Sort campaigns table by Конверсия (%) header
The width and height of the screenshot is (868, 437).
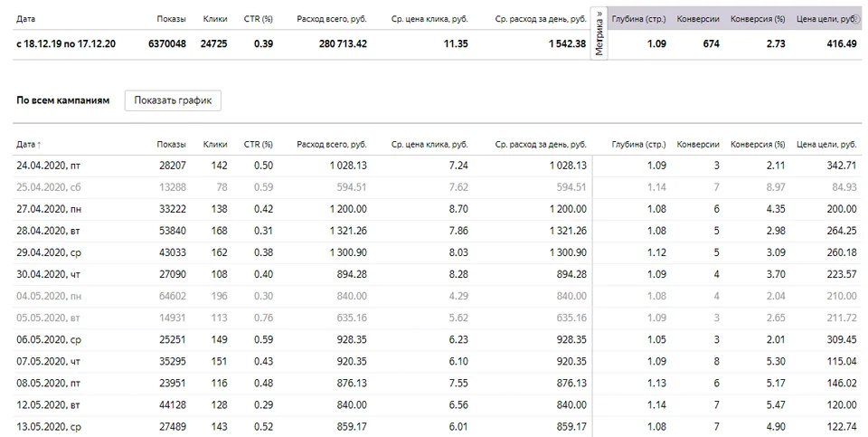pyautogui.click(x=758, y=144)
